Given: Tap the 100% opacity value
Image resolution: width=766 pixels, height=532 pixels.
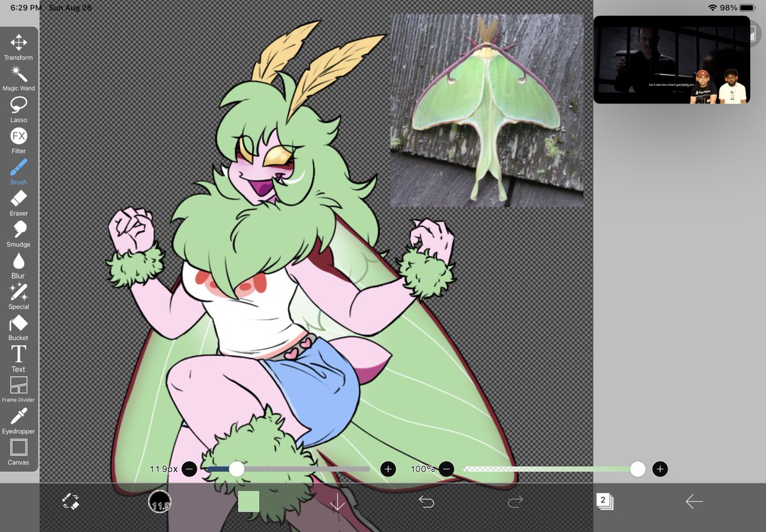Looking at the screenshot, I should tap(423, 469).
